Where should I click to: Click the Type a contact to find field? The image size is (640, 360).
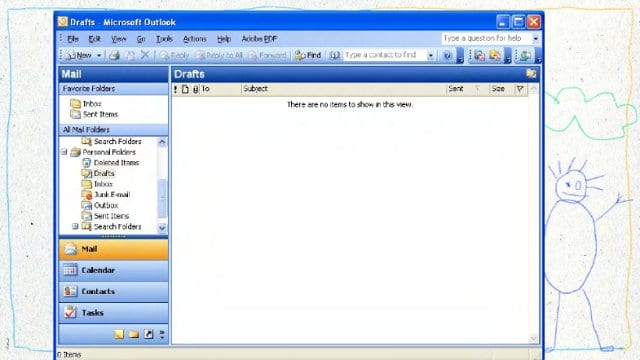(385, 55)
